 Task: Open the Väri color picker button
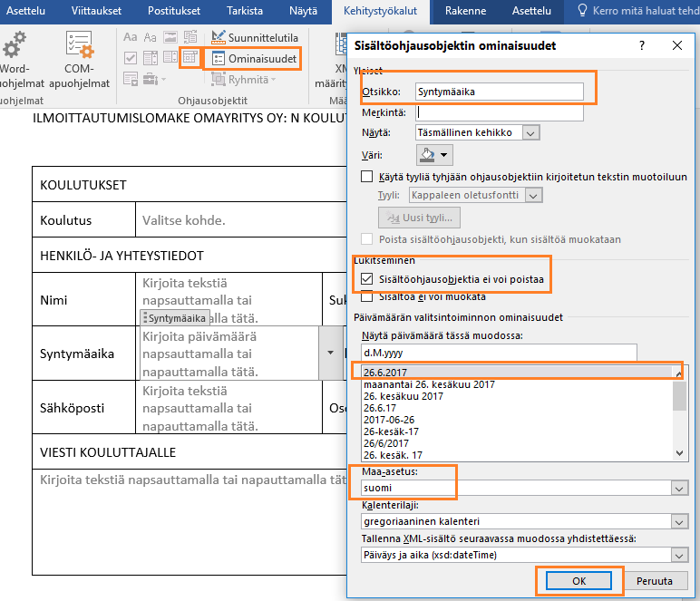tap(433, 155)
